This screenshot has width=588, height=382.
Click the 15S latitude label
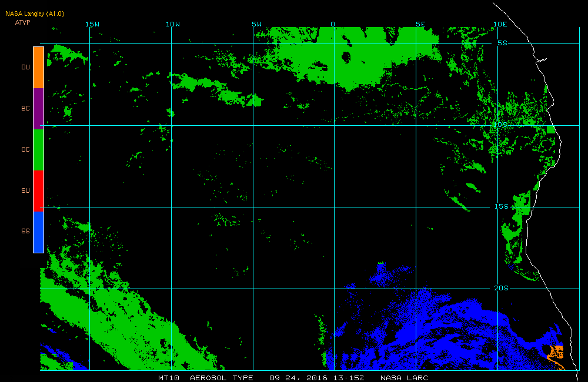(x=502, y=206)
